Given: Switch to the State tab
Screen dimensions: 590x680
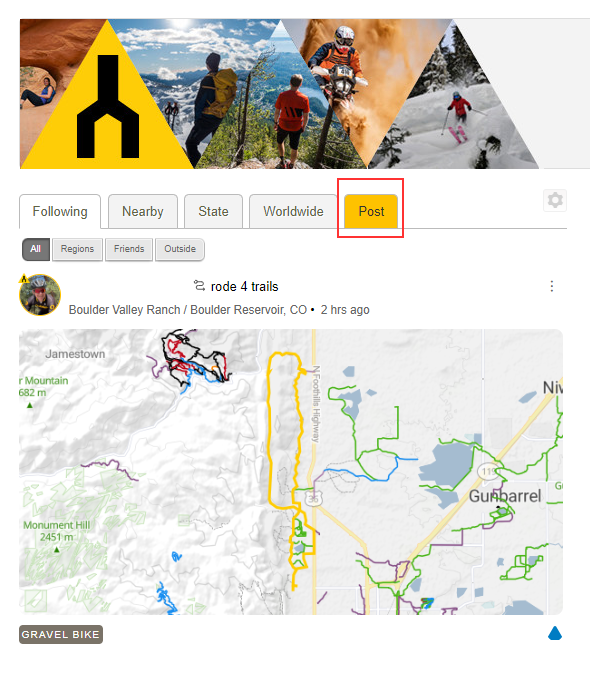Looking at the screenshot, I should [213, 212].
